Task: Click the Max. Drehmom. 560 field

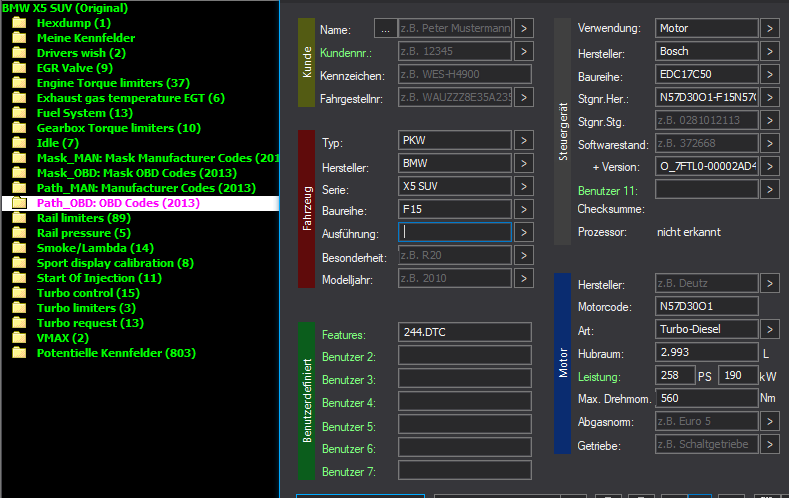Action: coord(707,398)
